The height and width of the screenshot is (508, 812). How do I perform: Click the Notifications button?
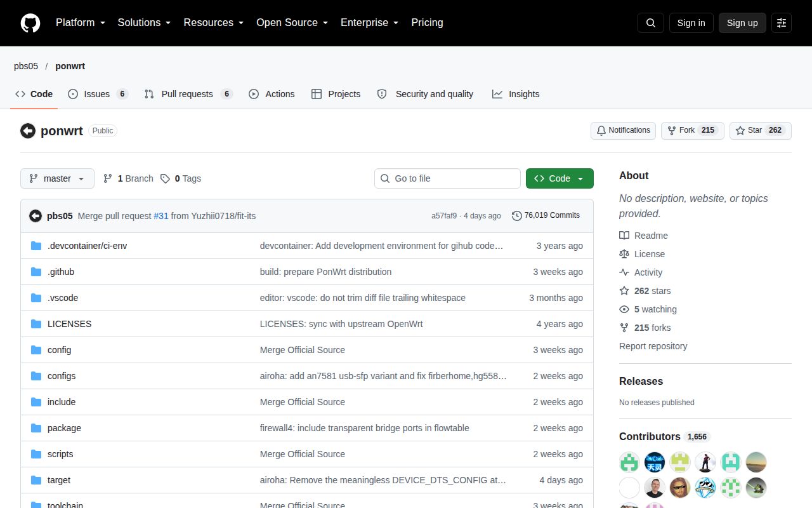point(623,130)
